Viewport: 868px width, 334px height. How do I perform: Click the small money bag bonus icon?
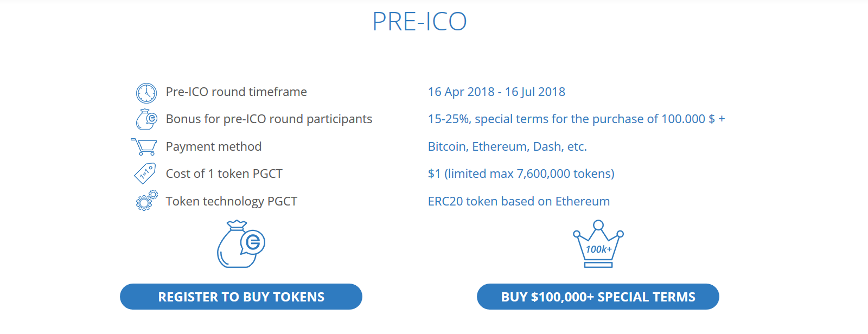point(146,119)
